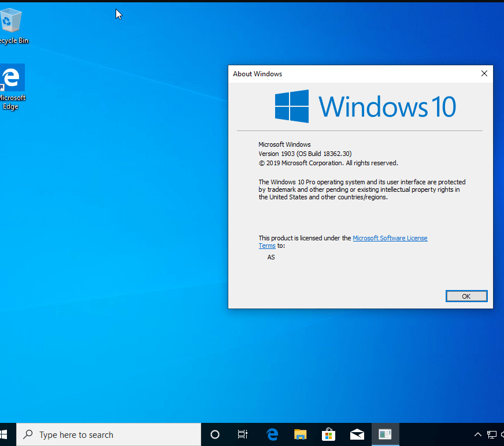This screenshot has width=504, height=446.
Task: Open File Explorer from the taskbar
Action: pyautogui.click(x=300, y=434)
